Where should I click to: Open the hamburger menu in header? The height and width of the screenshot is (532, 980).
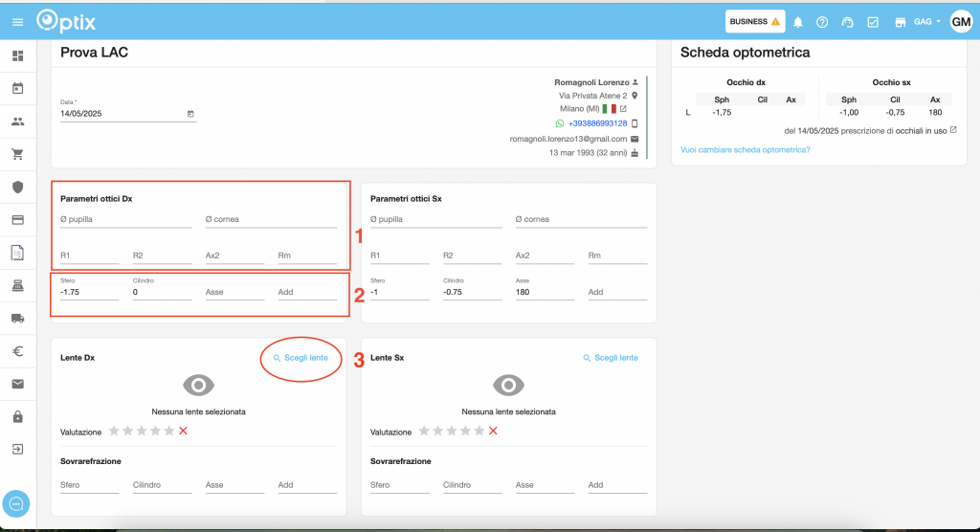coord(17,21)
